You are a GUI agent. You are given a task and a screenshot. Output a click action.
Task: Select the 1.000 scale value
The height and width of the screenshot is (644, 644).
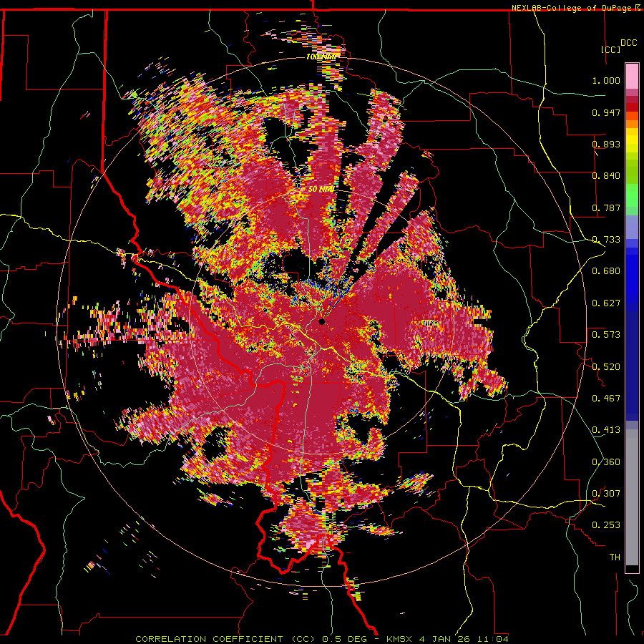click(606, 80)
